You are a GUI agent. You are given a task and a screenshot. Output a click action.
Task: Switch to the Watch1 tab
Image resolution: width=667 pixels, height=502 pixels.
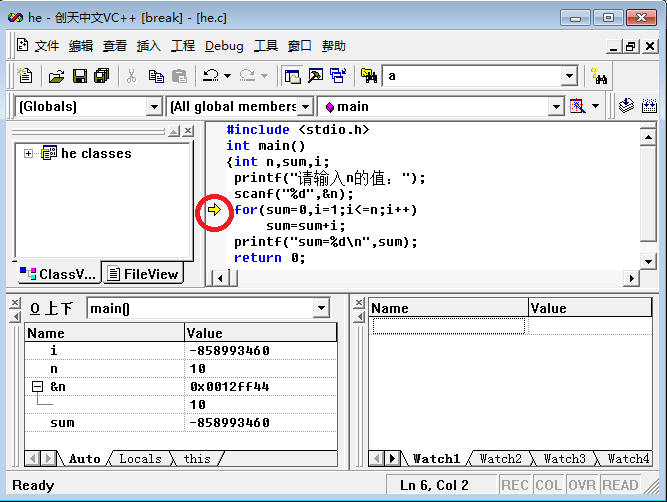436,459
